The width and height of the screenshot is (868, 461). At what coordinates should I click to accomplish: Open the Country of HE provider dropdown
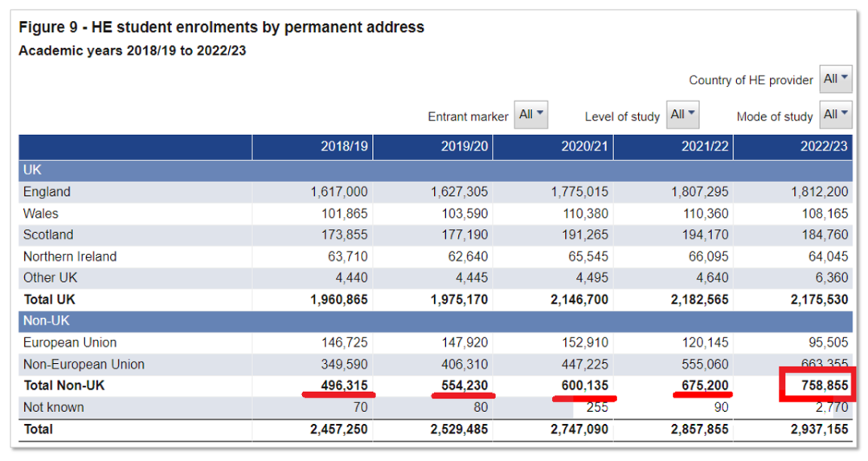click(x=835, y=80)
